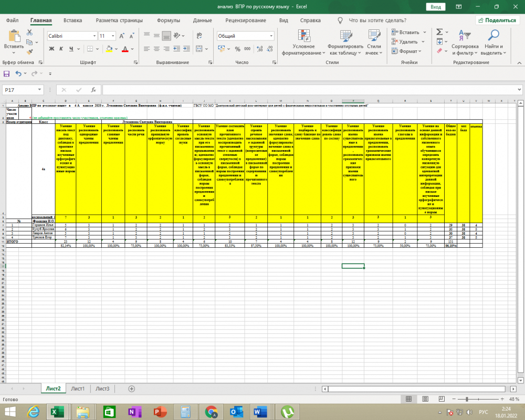The image size is (525, 420).
Task: Open Cell Styles (Стили ячеек)
Action: 374,43
